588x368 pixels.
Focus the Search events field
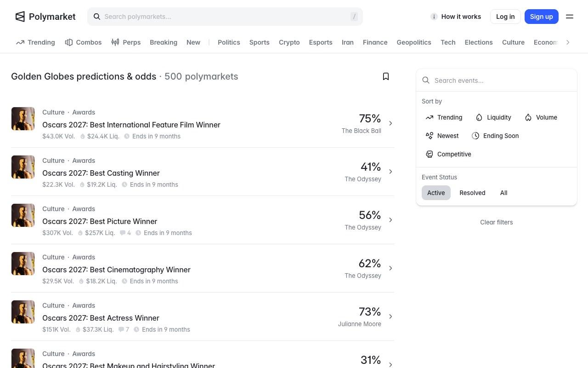[497, 80]
